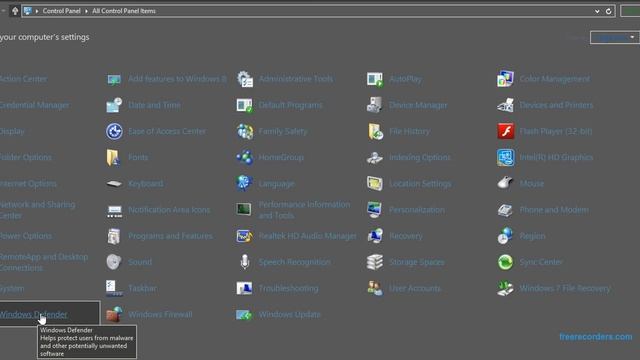Click the Windows 7 File Recovery icon
640x360 pixels.
(505, 288)
